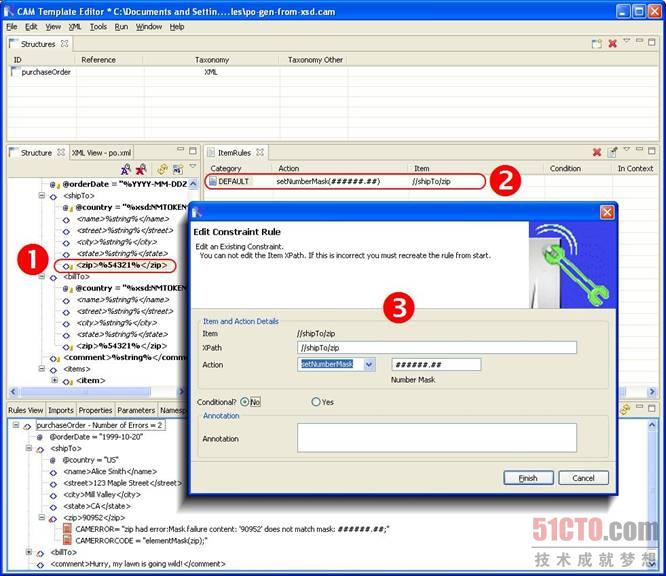The image size is (666, 576).
Task: Minimize the Structures panel
Action: [640, 41]
